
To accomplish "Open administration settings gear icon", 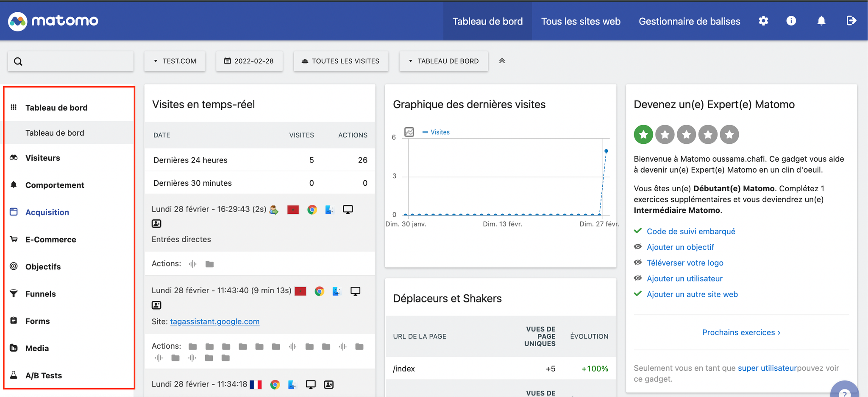I will [763, 21].
